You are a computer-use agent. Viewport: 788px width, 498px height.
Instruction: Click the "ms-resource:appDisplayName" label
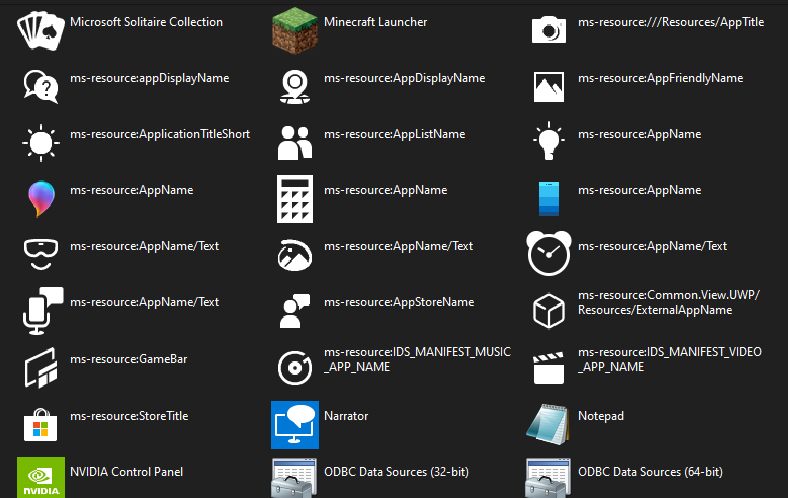(x=150, y=78)
